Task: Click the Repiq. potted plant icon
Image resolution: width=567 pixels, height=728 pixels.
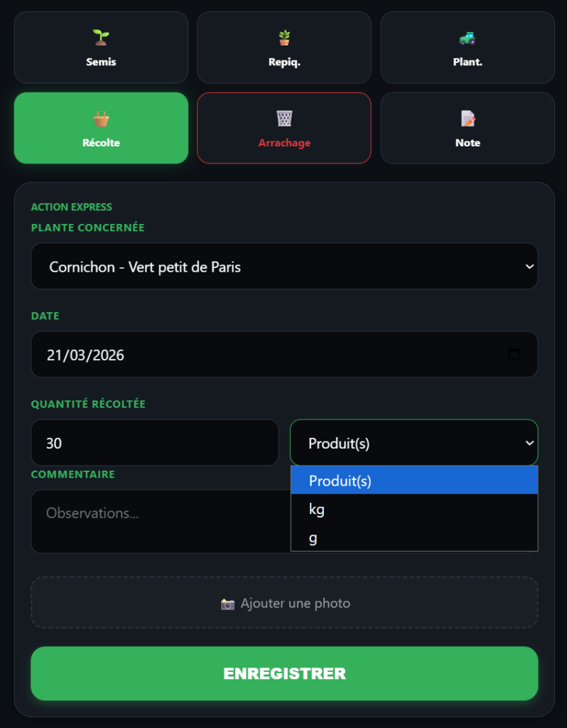Action: [284, 37]
